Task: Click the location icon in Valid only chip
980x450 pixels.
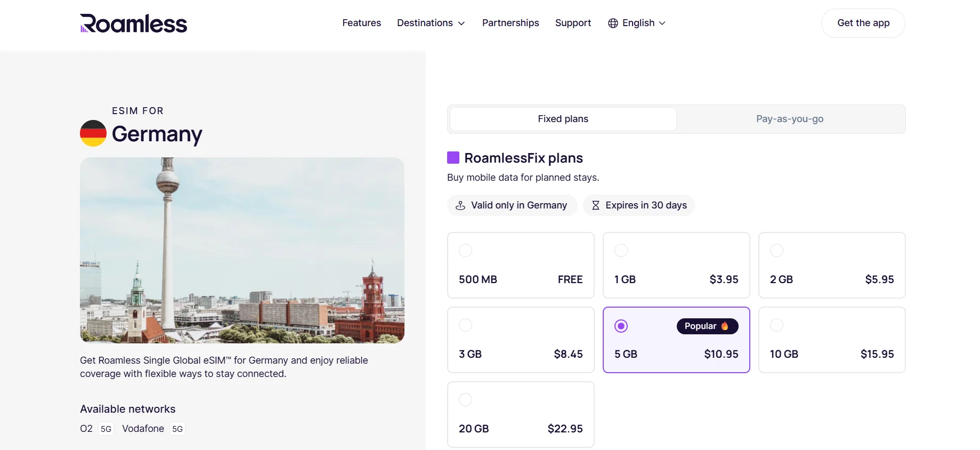Action: (460, 205)
